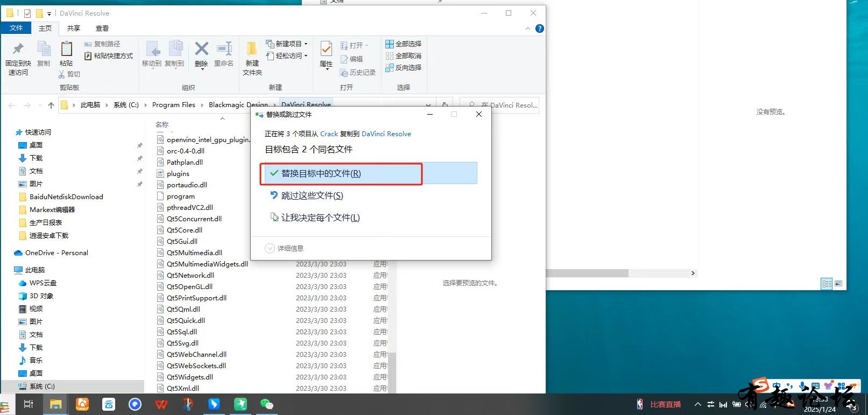Select the file portaudio.dll

point(187,185)
